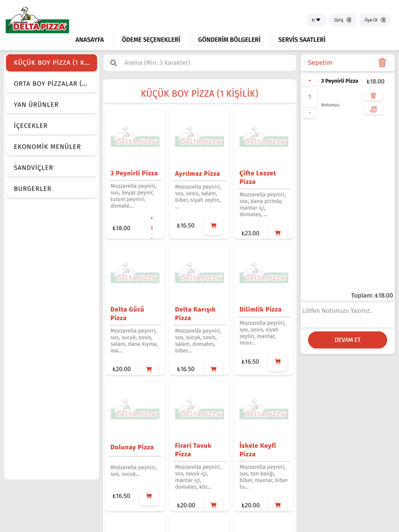Select EKONOMİK MENÜLER category
Screen dimensions: 399x532
coord(52,147)
